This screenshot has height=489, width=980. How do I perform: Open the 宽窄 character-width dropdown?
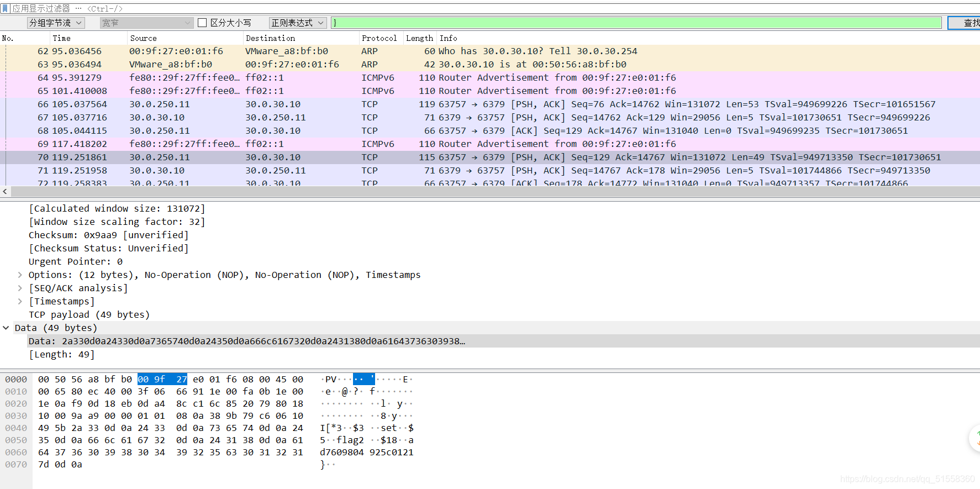[146, 23]
